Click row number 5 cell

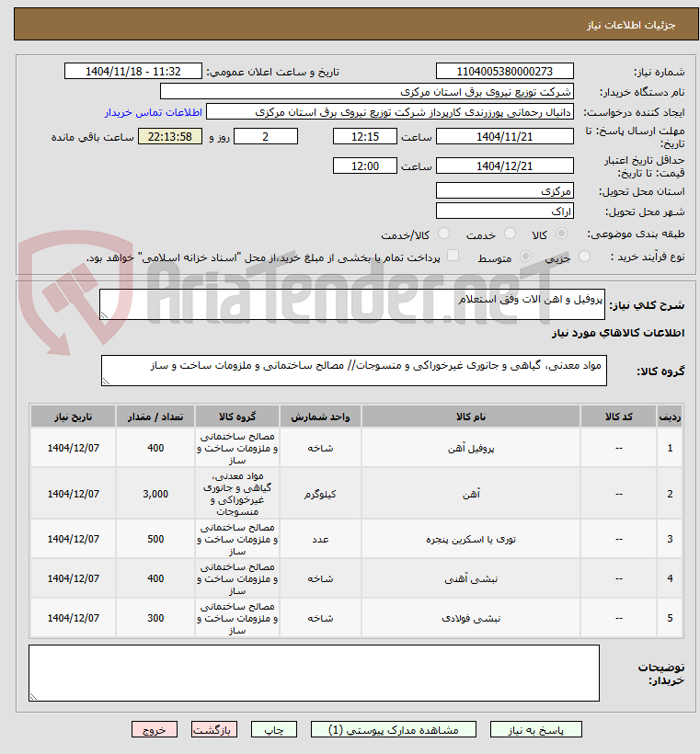tap(670, 618)
